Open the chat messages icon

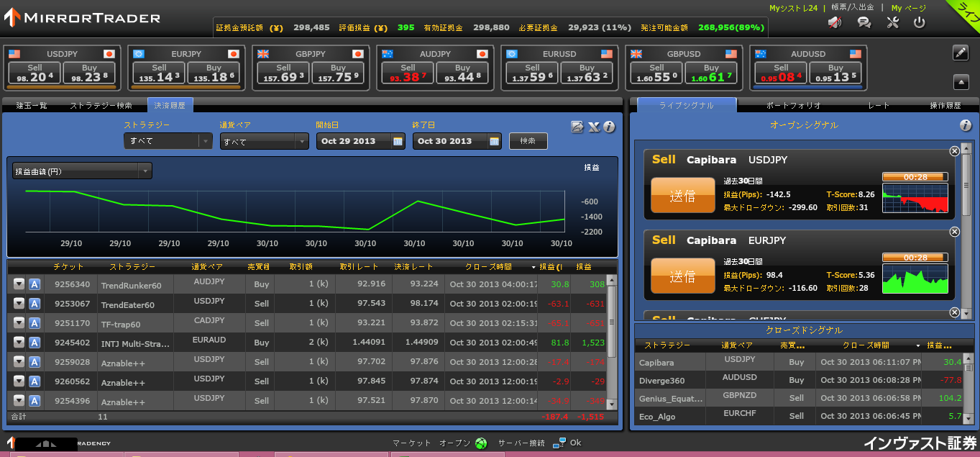tap(864, 22)
